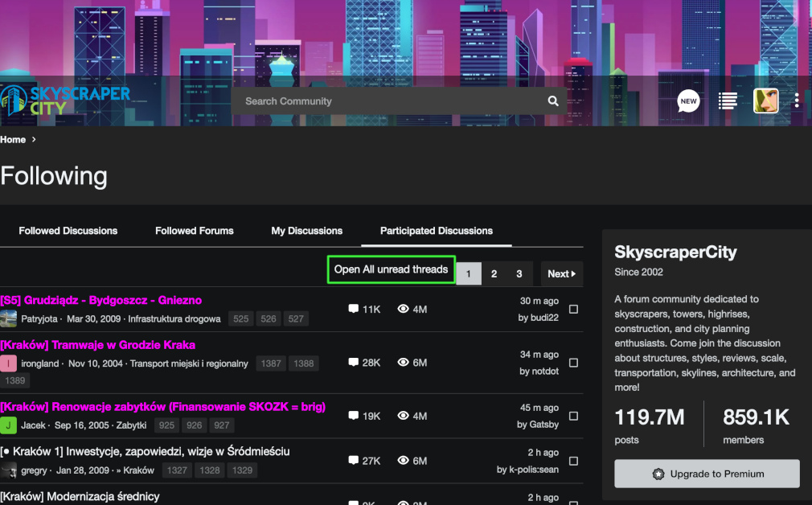Switch to the Followed Forums tab

pos(194,231)
